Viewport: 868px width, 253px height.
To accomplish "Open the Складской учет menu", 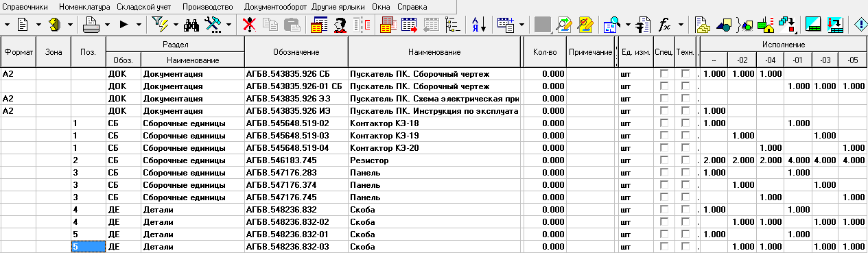I will tap(144, 6).
